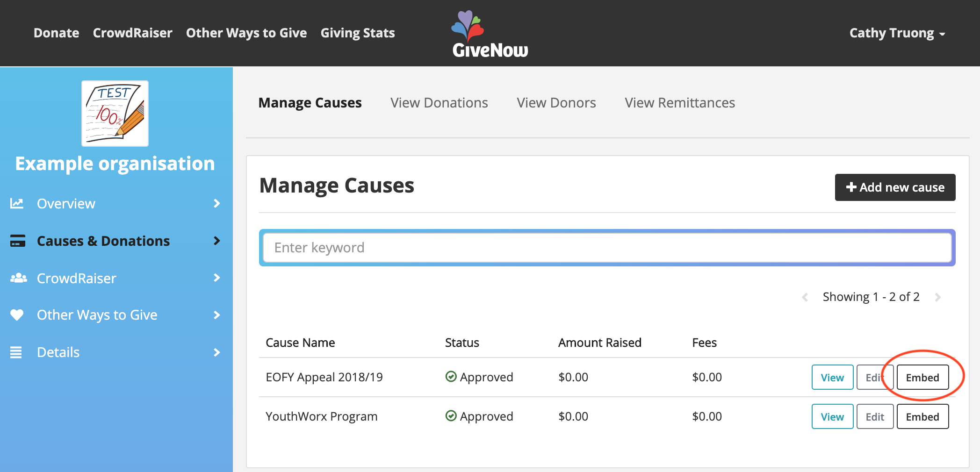
Task: Click the Add new cause button
Action: [895, 187]
